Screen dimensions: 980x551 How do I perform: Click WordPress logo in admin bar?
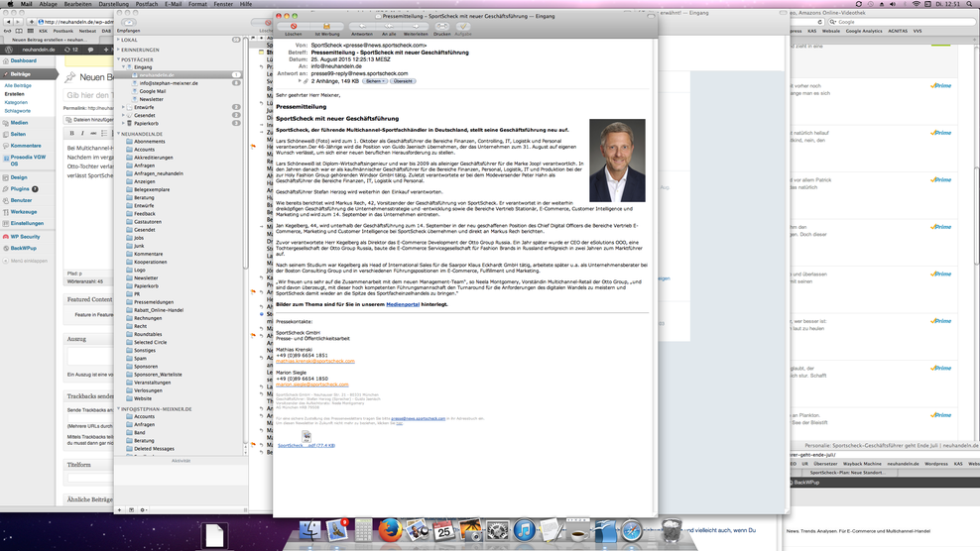tap(9, 50)
